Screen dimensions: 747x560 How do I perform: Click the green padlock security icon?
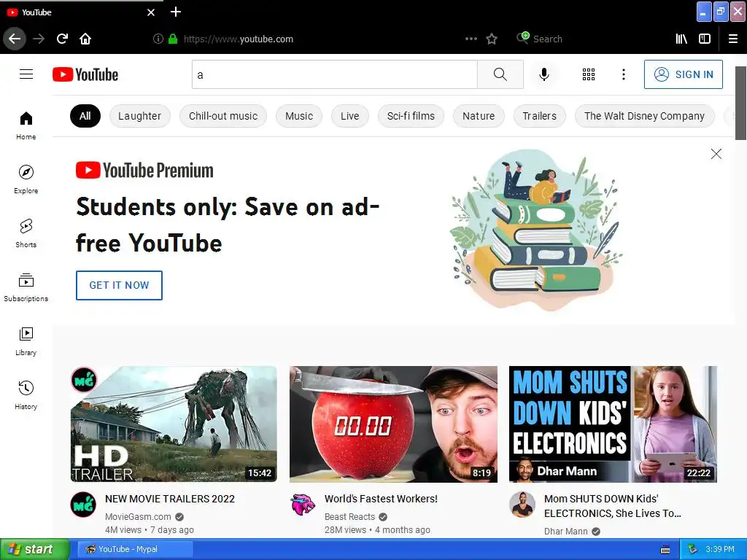tap(173, 39)
